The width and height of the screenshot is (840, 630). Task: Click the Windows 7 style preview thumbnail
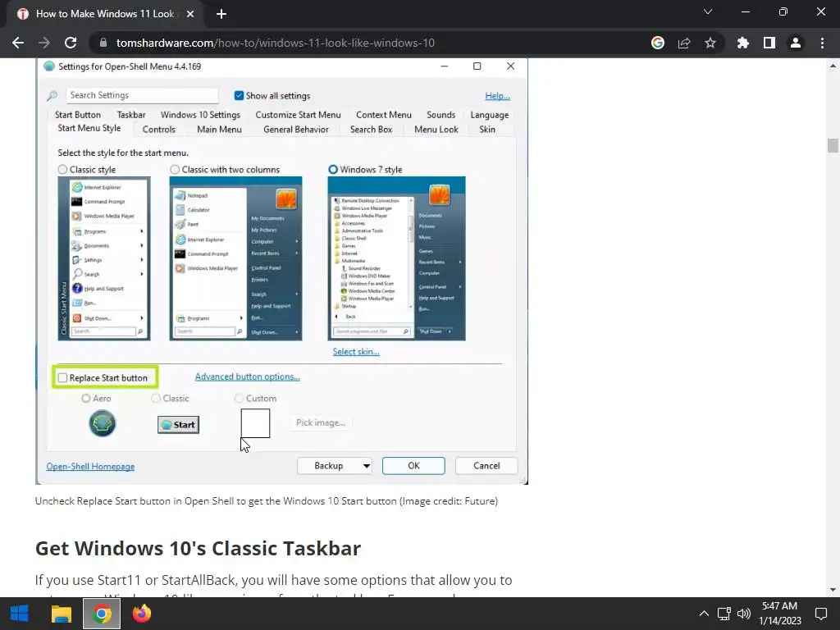click(x=396, y=258)
